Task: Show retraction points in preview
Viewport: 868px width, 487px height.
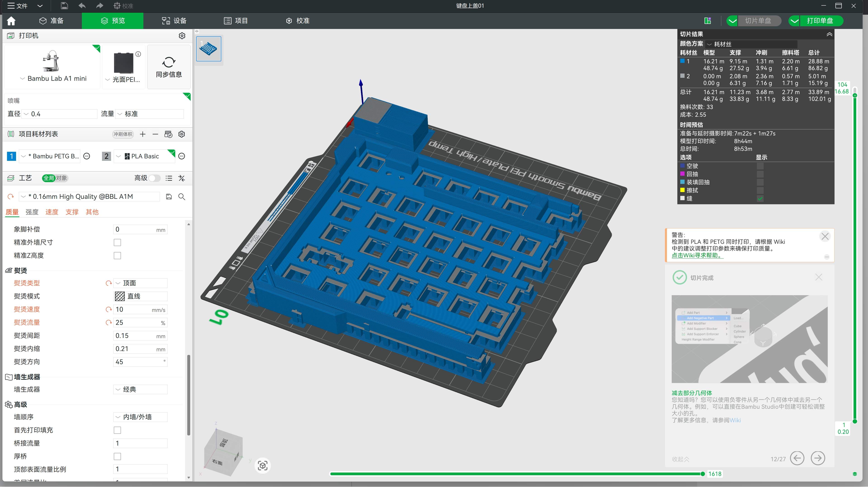Action: 760,174
